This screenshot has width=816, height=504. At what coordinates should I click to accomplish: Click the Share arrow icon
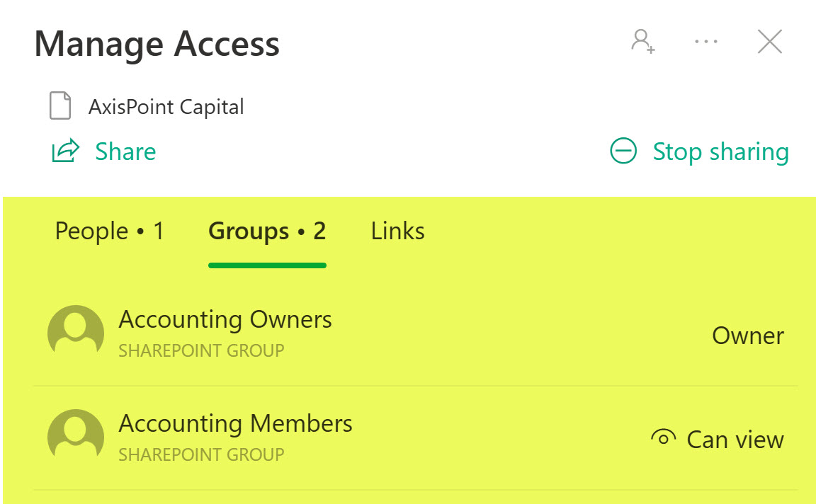click(65, 151)
